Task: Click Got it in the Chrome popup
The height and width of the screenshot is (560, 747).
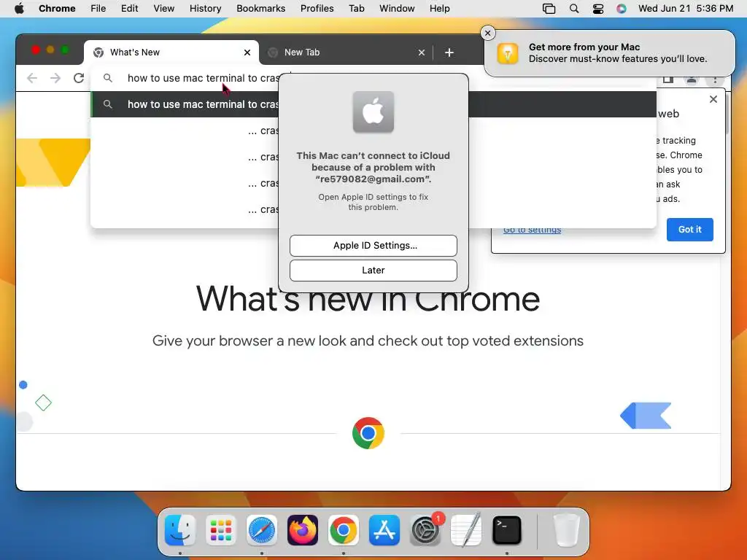Action: pos(689,230)
